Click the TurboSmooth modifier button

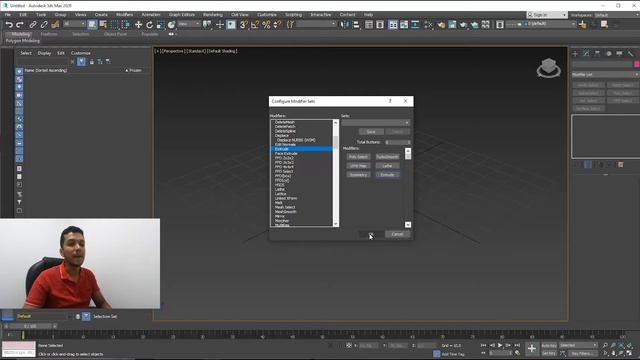tap(387, 157)
